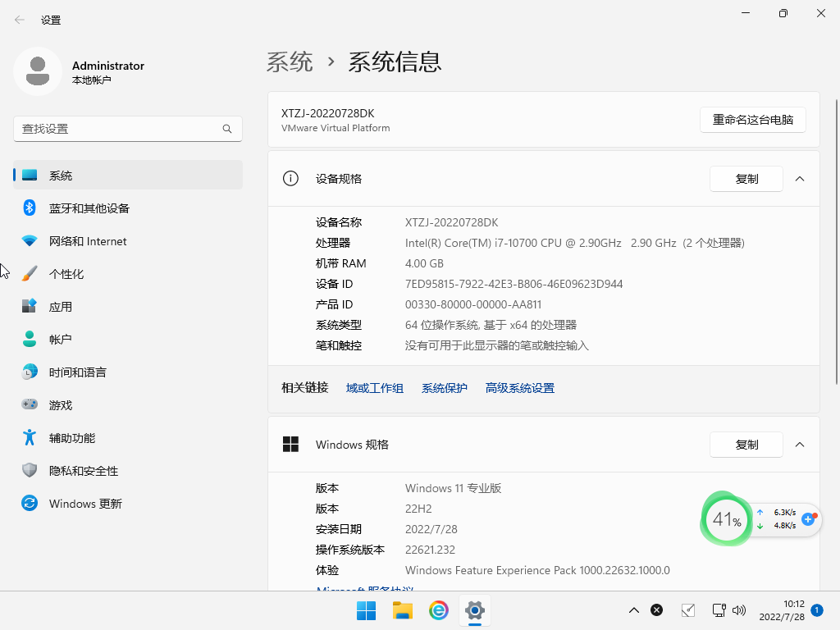Select the System item in sidebar
The height and width of the screenshot is (630, 840).
[x=61, y=176]
